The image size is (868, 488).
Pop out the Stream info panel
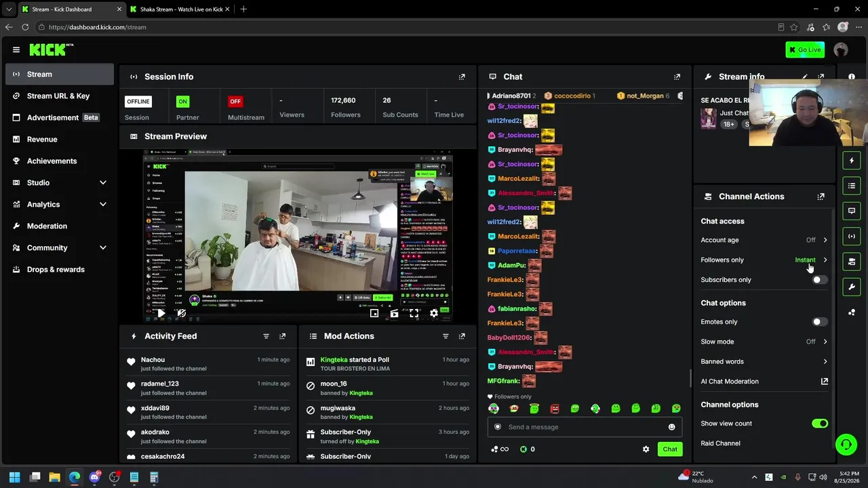point(821,77)
